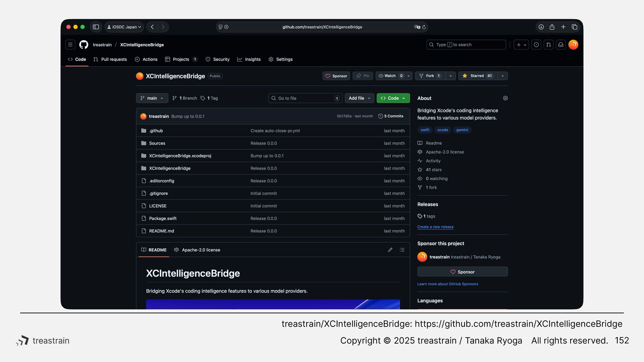The height and width of the screenshot is (362, 644).
Task: Open a new Safari tab
Action: coord(563,27)
